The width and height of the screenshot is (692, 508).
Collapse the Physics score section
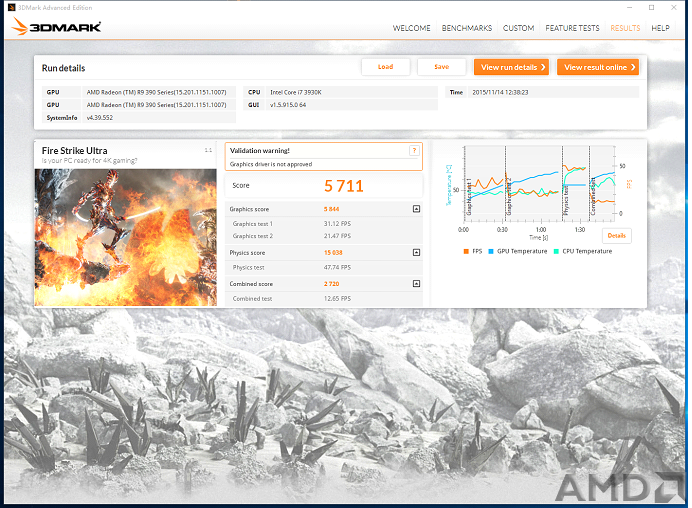tap(416, 252)
